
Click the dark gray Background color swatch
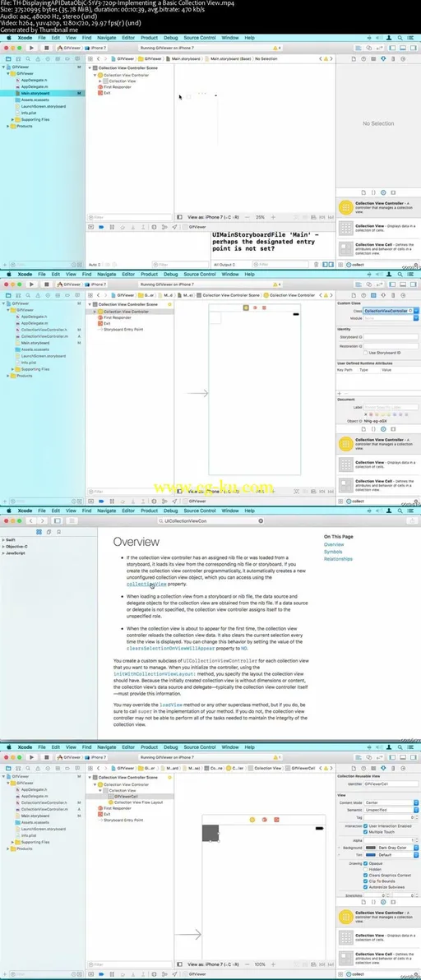click(370, 848)
